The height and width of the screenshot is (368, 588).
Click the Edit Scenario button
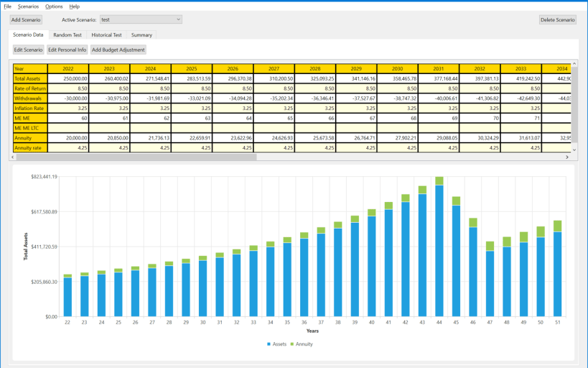point(28,50)
